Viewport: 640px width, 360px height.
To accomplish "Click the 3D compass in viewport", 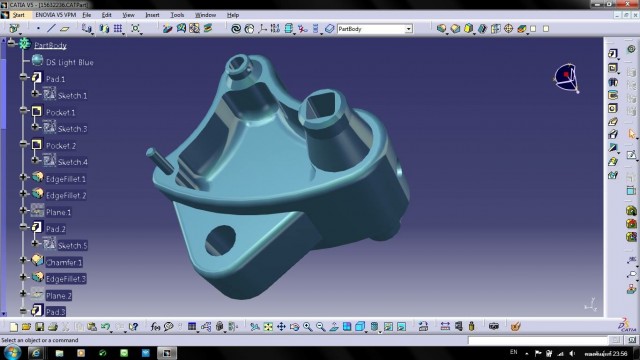I will (567, 78).
